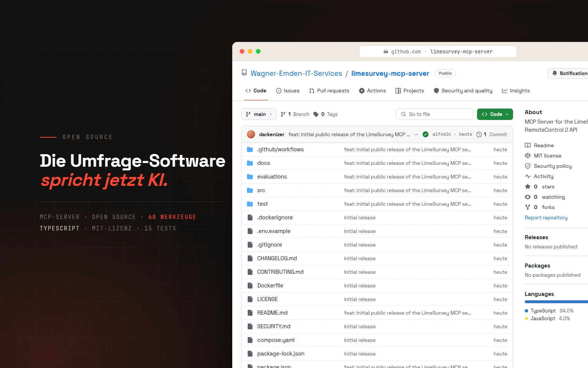Open commit a1f4e2c
This screenshot has height=368, width=588.
coord(441,134)
